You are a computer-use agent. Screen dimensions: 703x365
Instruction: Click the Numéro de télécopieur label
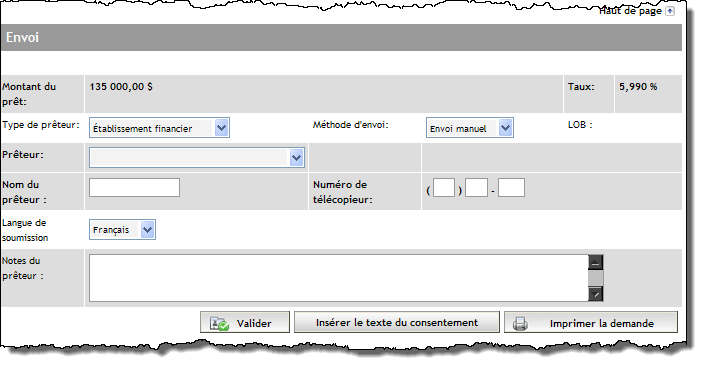(x=343, y=192)
